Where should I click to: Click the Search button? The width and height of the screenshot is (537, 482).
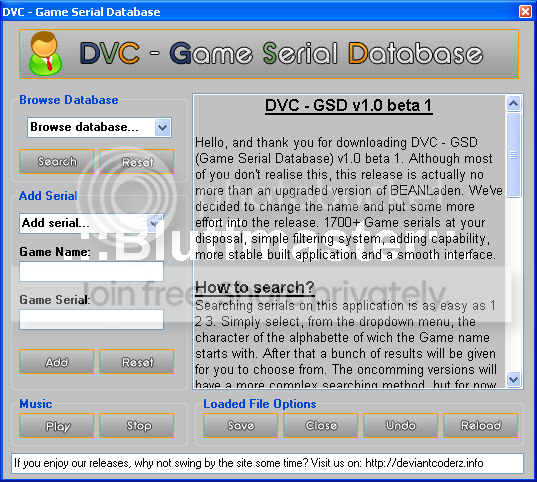pos(57,161)
